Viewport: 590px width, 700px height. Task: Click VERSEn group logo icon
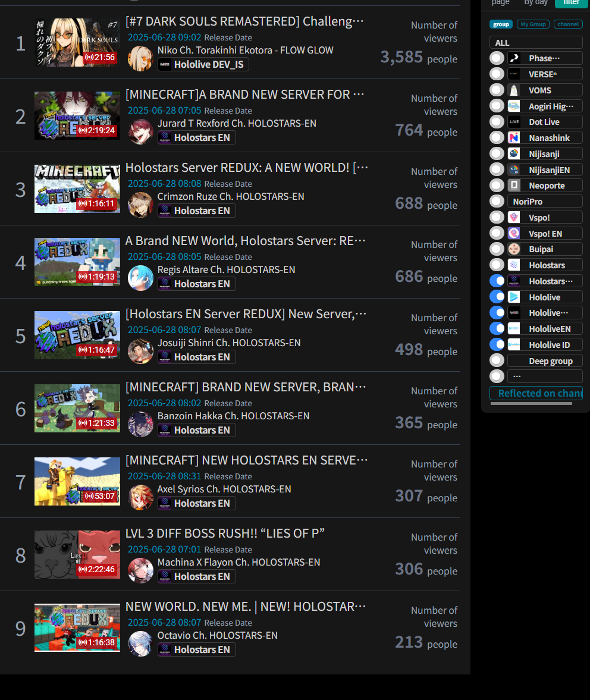click(x=514, y=74)
